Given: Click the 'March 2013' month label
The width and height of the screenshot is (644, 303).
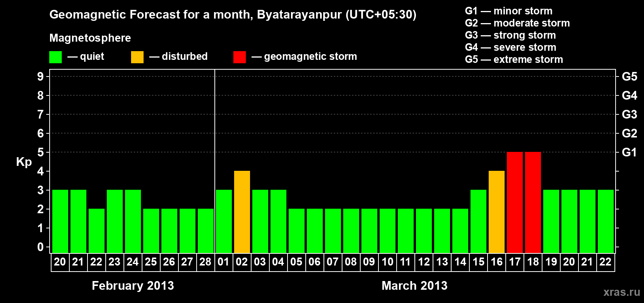Looking at the screenshot, I should click(414, 286).
